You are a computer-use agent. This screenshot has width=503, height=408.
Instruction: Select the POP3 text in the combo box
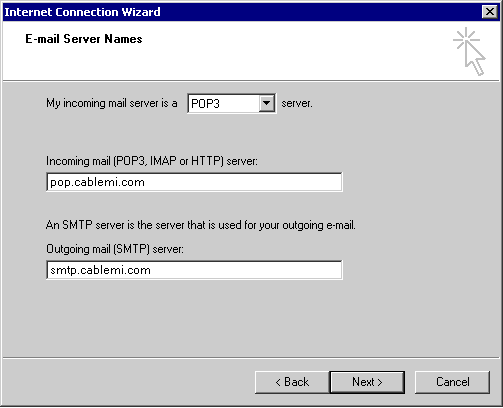205,104
